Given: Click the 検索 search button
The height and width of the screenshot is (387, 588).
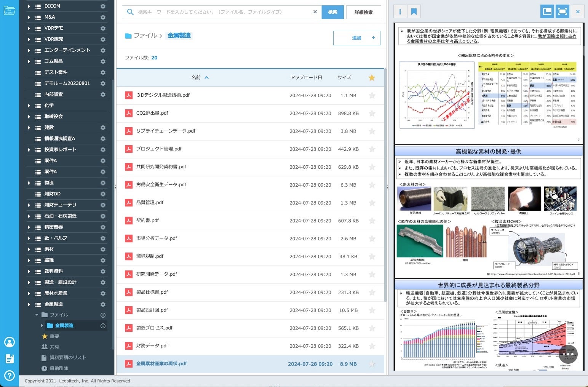Looking at the screenshot, I should click(333, 12).
